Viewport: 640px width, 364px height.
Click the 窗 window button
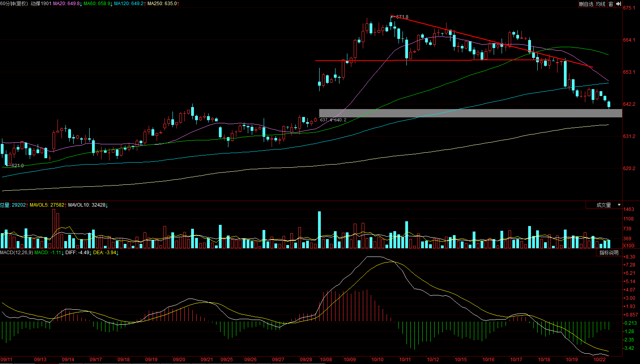(x=611, y=4)
